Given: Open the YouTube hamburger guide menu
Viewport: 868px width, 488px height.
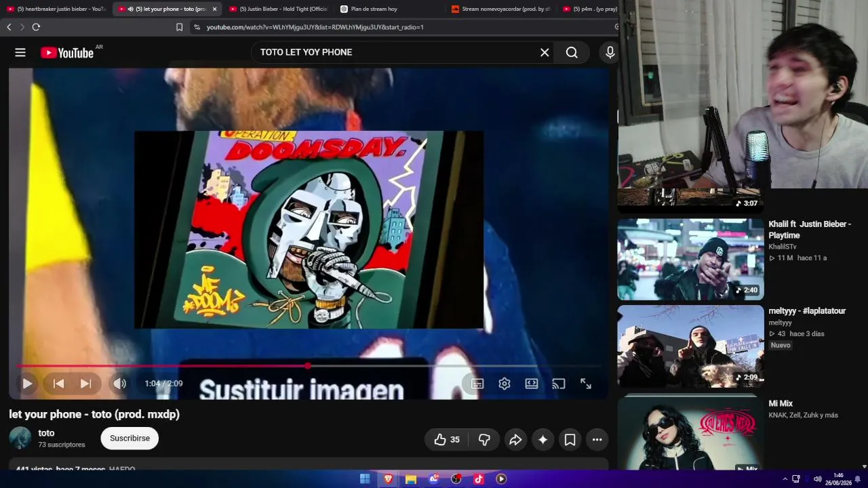Looking at the screenshot, I should click(x=20, y=52).
